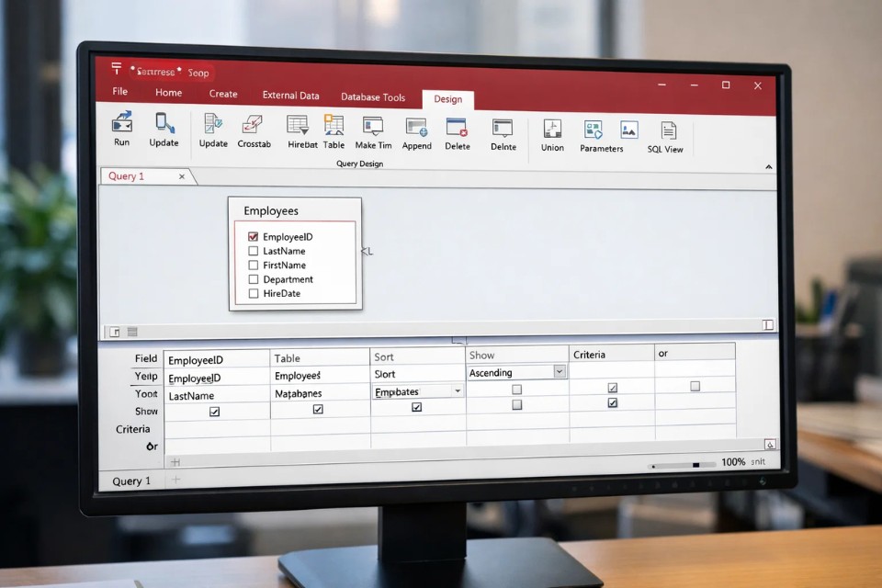Click the Run query icon
This screenshot has width=882, height=588.
click(x=121, y=124)
